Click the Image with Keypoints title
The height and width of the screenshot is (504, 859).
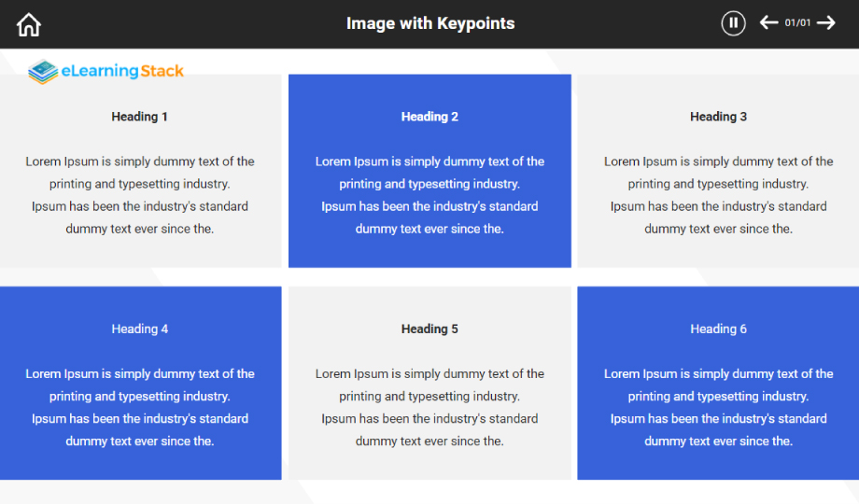[430, 23]
